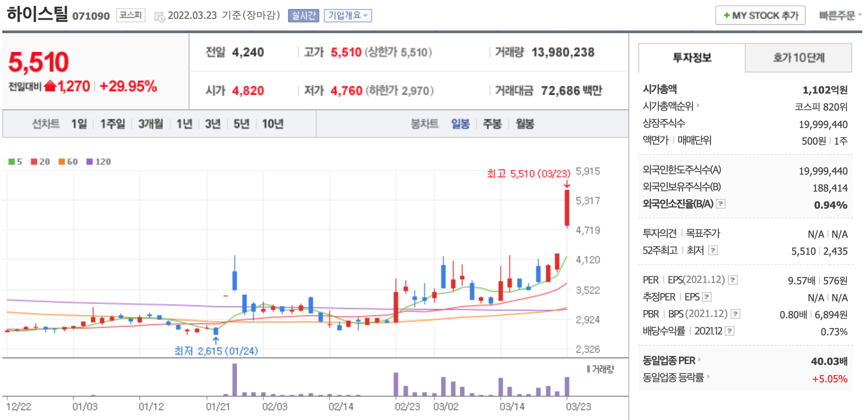
Task: Open the 기업개요 dropdown
Action: click(x=348, y=16)
